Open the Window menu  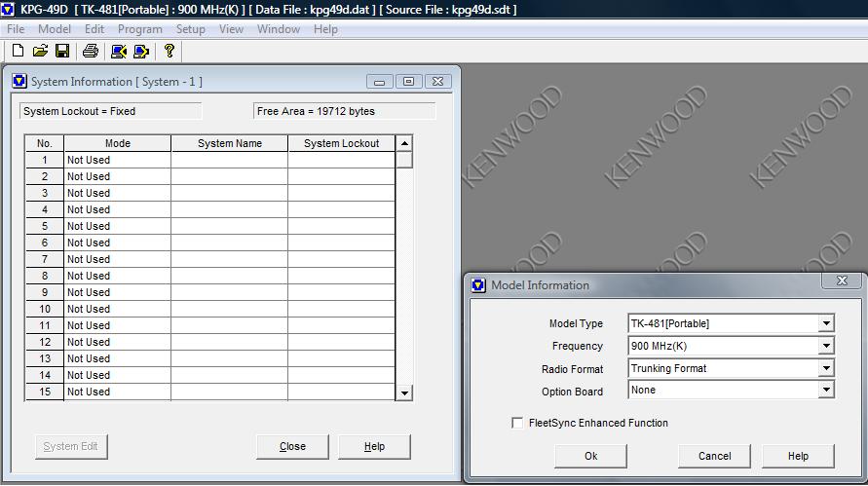coord(279,29)
